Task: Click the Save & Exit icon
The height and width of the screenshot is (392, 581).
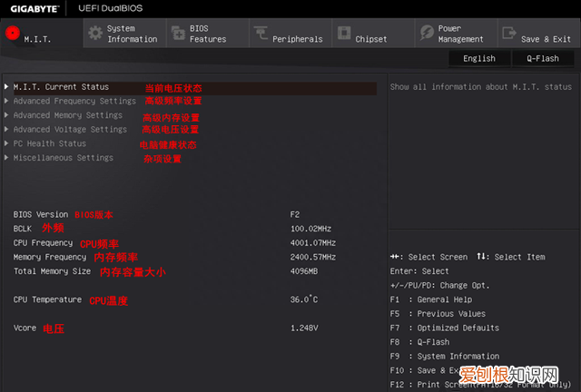Action: (x=509, y=34)
